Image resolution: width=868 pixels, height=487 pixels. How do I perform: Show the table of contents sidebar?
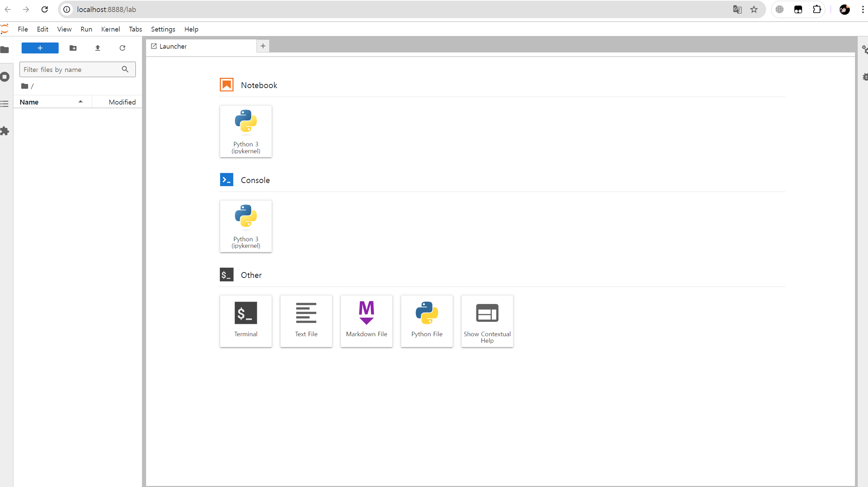(5, 104)
